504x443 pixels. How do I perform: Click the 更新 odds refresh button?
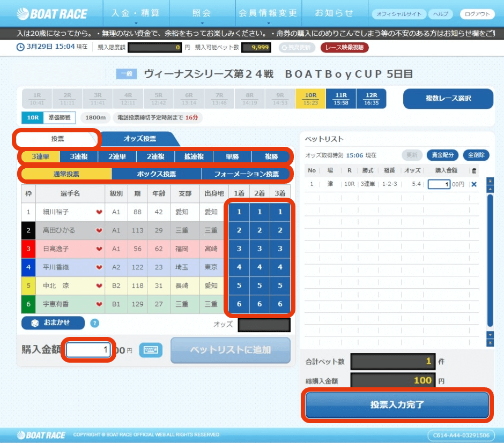(412, 155)
